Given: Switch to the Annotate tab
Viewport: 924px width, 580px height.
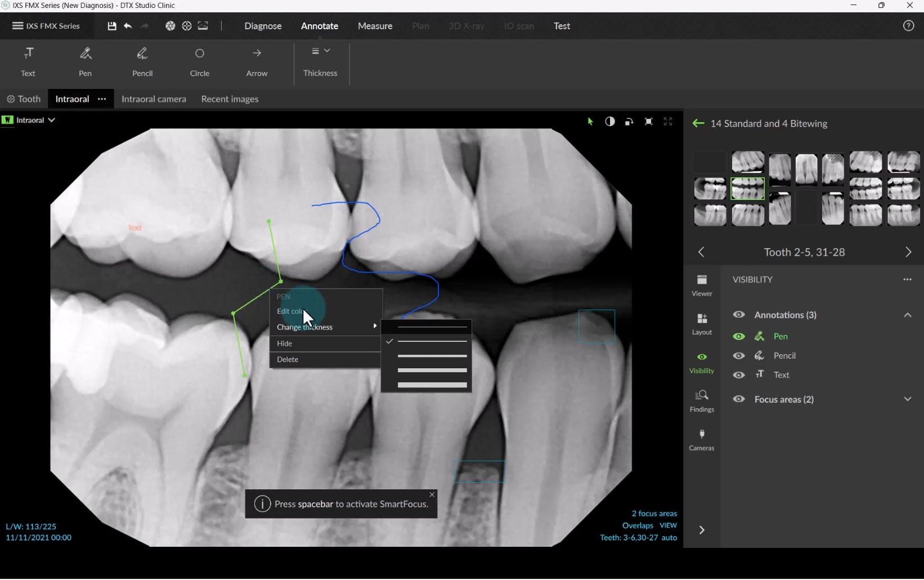Looking at the screenshot, I should pyautogui.click(x=320, y=26).
